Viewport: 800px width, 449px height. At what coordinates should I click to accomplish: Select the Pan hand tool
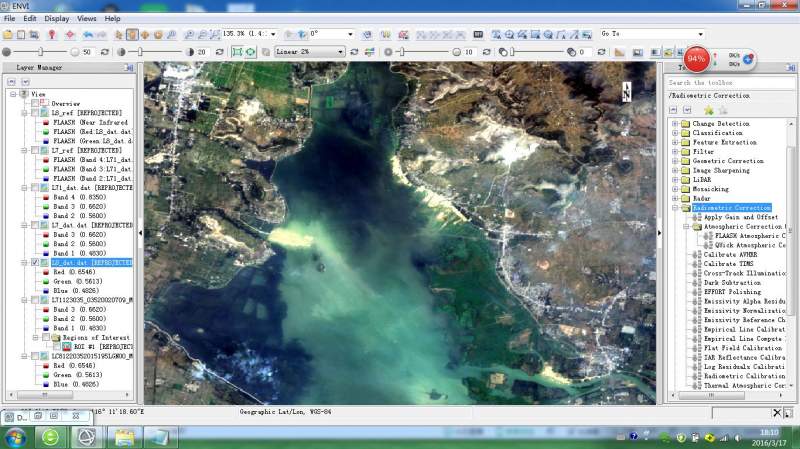(x=132, y=35)
